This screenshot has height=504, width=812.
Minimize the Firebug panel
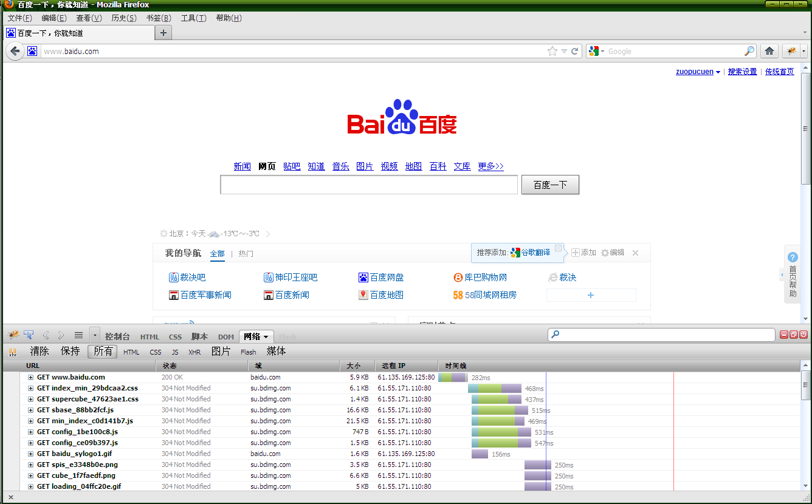pos(784,335)
